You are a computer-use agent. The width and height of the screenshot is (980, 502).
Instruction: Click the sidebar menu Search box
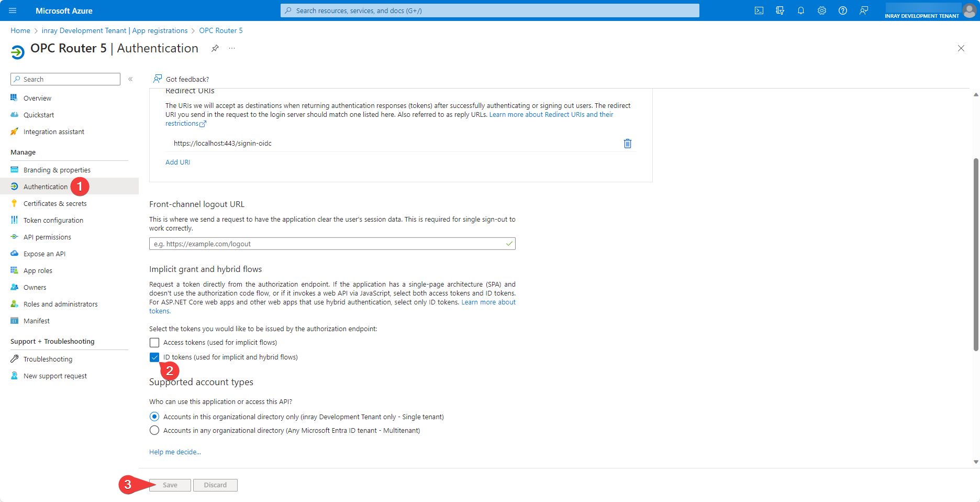pos(65,79)
